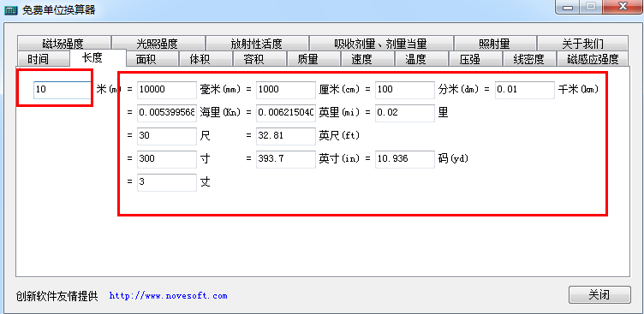Click the miles (英里) field
Screen dimensions: 644x314
286,113
